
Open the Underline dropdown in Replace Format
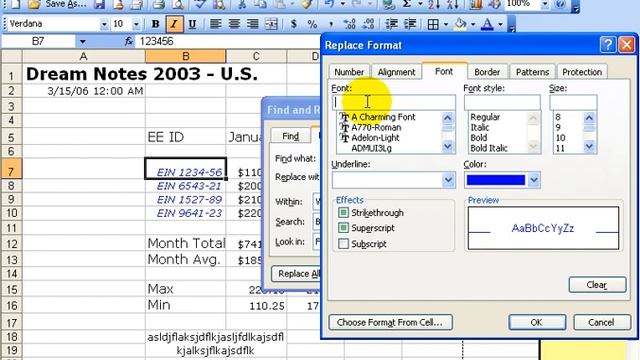pos(448,180)
